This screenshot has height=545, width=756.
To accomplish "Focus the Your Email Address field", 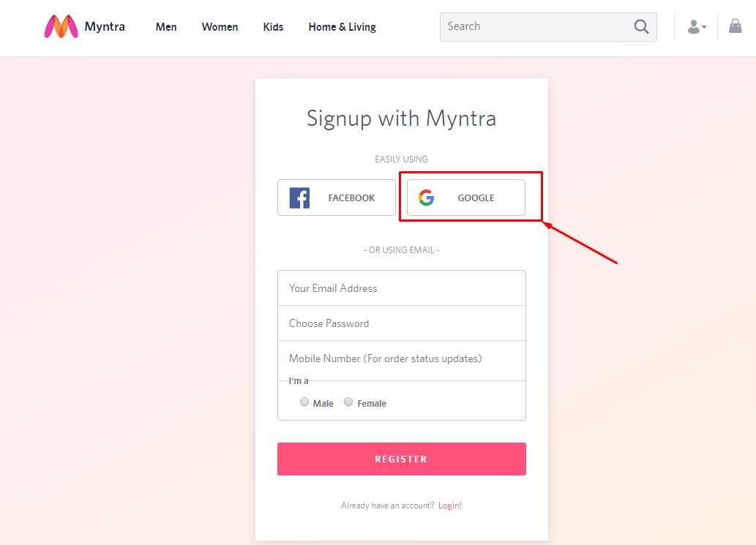I will pyautogui.click(x=402, y=288).
